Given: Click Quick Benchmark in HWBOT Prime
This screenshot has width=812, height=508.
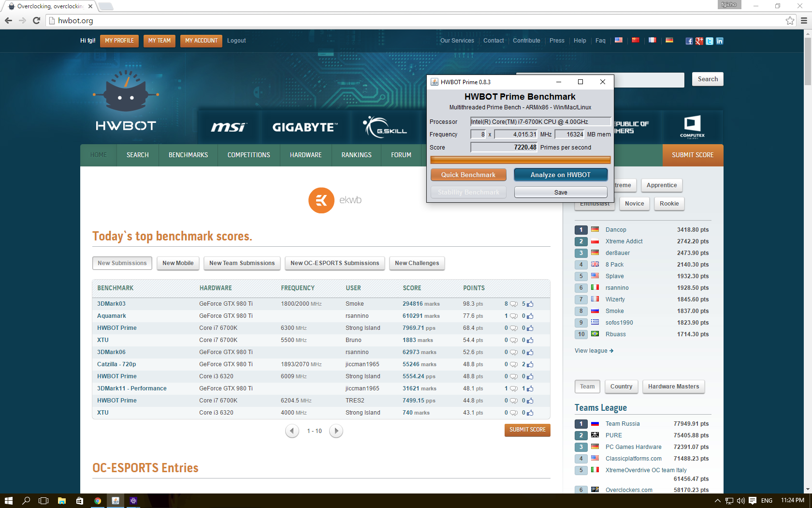Looking at the screenshot, I should click(x=468, y=175).
